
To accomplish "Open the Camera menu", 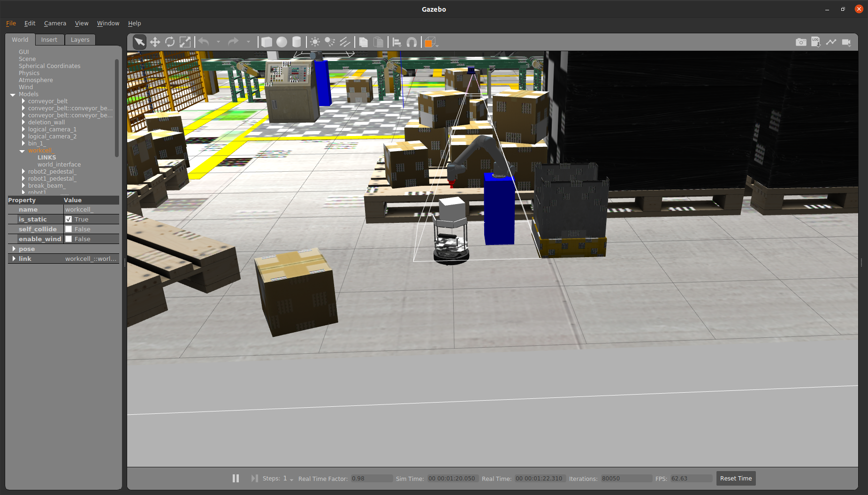I will point(55,23).
